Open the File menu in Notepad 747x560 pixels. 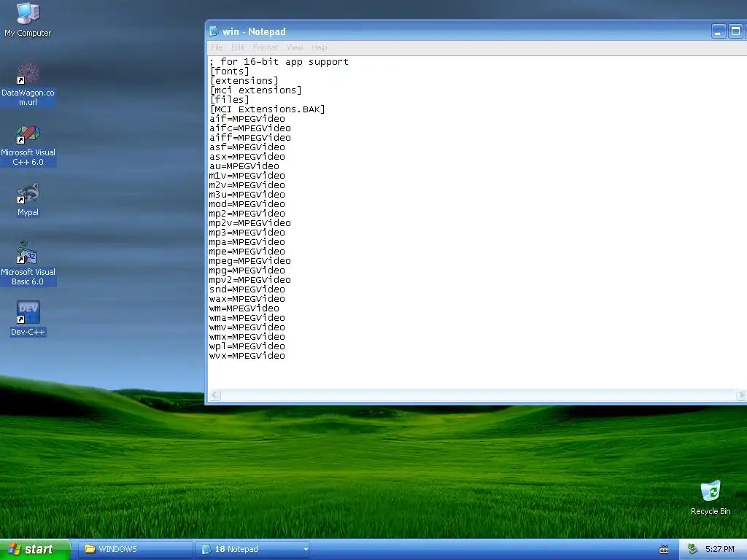pyautogui.click(x=217, y=47)
